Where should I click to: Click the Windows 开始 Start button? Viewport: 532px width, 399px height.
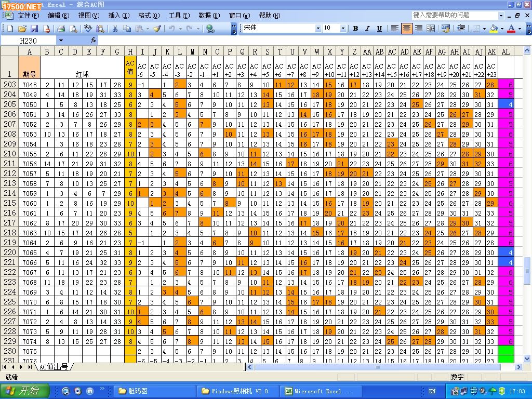click(x=25, y=391)
